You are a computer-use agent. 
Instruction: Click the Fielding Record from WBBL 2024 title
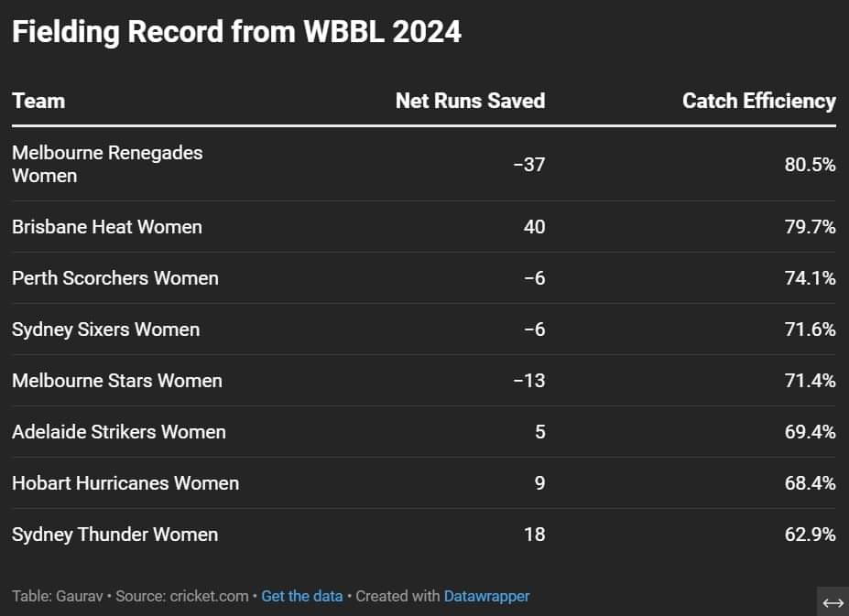click(x=236, y=32)
